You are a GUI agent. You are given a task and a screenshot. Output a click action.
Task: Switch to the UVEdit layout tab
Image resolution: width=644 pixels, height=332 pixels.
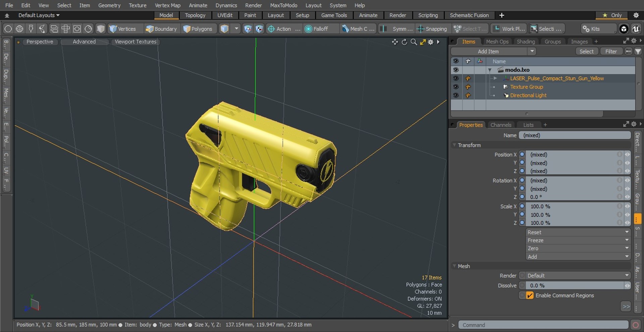coord(225,15)
